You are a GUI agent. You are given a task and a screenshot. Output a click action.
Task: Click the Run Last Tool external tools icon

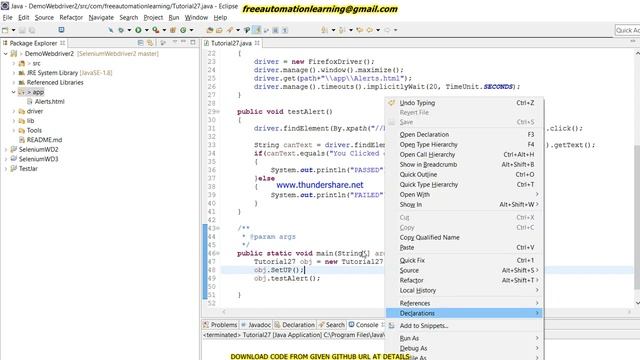pyautogui.click(x=156, y=30)
